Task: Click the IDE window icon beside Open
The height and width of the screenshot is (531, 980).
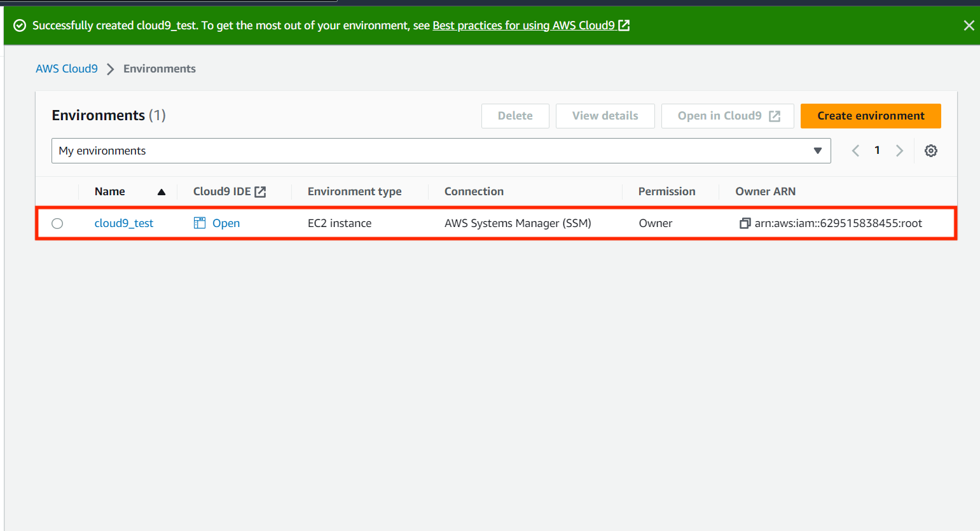Action: click(x=200, y=223)
